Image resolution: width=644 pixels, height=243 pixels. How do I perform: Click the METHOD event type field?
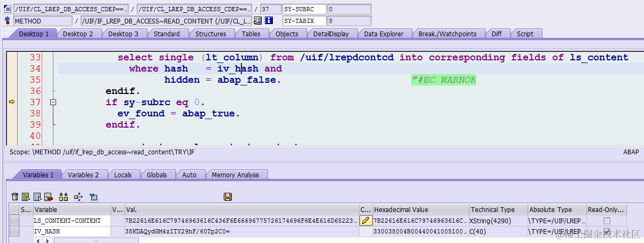coord(42,21)
